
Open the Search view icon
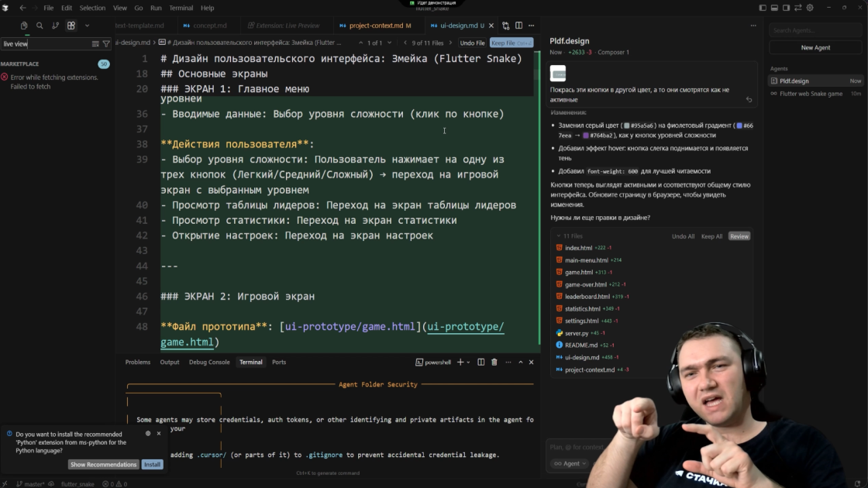coord(40,26)
